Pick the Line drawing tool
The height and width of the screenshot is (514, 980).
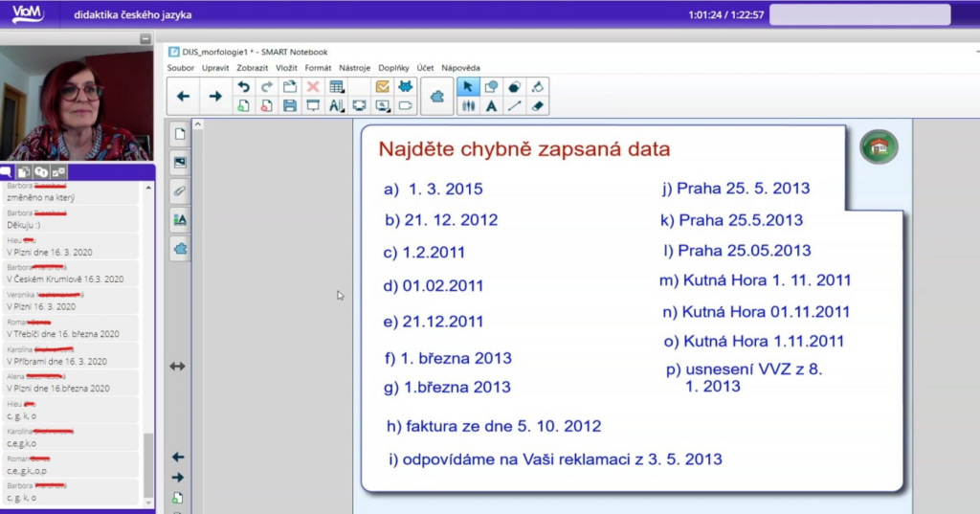pyautogui.click(x=515, y=106)
